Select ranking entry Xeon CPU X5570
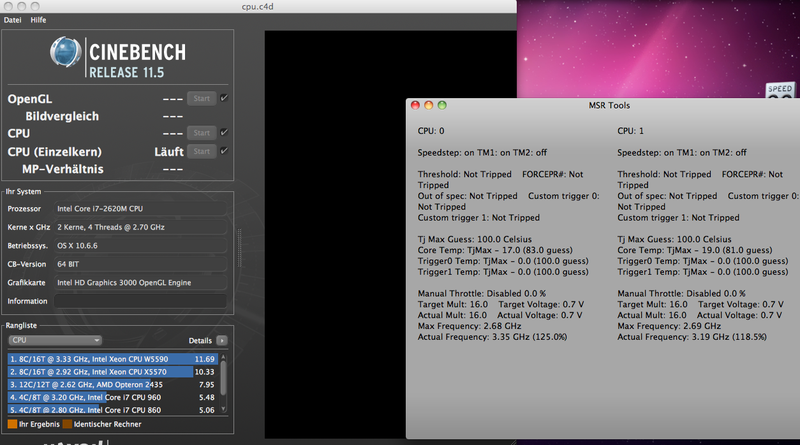The width and height of the screenshot is (800, 445). click(112, 372)
